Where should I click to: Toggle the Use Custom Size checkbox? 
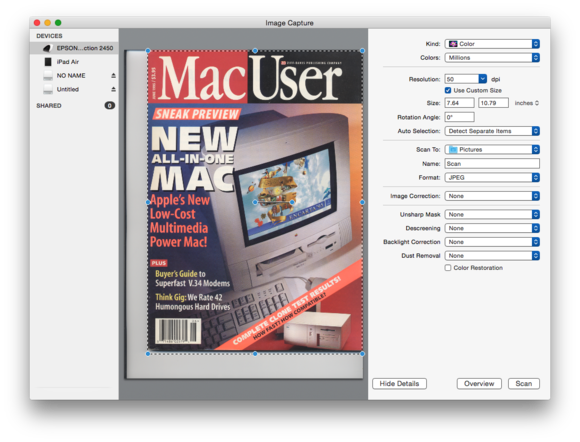coord(448,90)
